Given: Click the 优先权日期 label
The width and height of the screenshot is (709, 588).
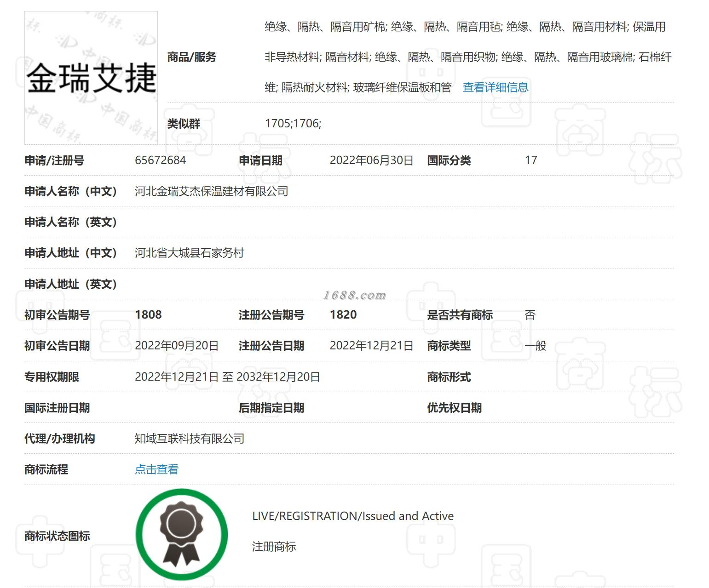Looking at the screenshot, I should pos(455,408).
